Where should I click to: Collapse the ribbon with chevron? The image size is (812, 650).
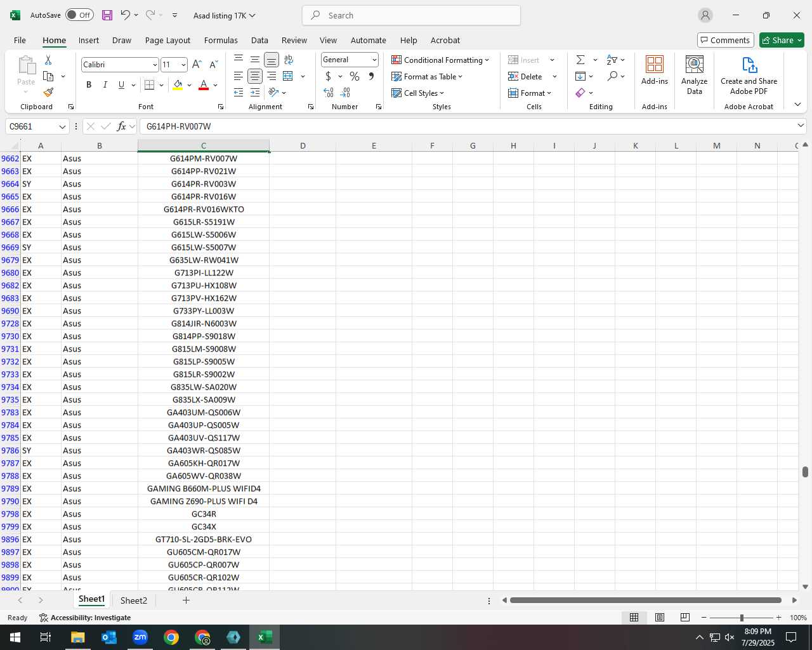click(797, 105)
